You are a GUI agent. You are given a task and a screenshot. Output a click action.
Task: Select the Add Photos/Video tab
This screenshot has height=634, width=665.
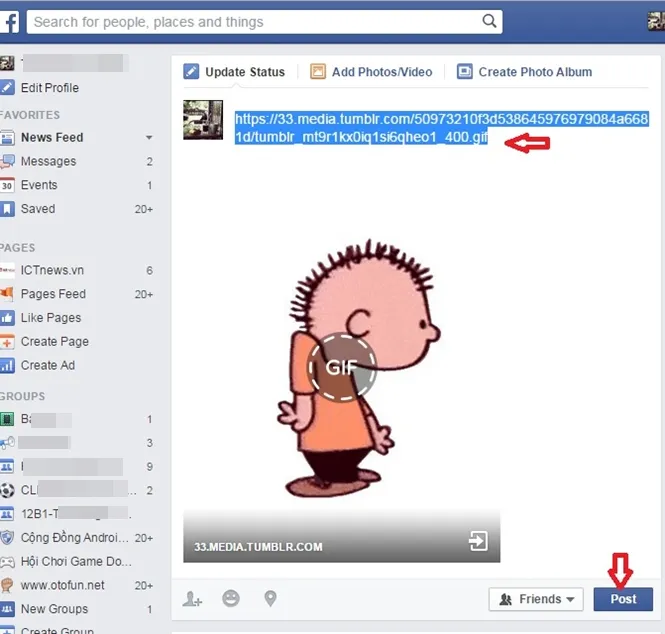coord(371,72)
